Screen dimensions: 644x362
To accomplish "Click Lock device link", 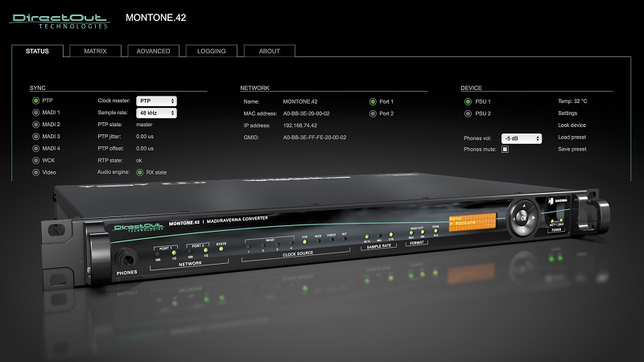I will pyautogui.click(x=572, y=125).
